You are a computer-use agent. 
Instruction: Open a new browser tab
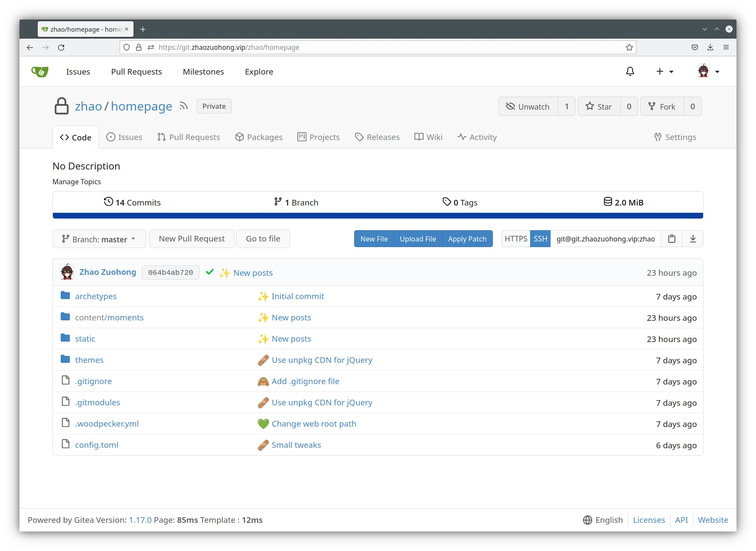click(x=143, y=29)
